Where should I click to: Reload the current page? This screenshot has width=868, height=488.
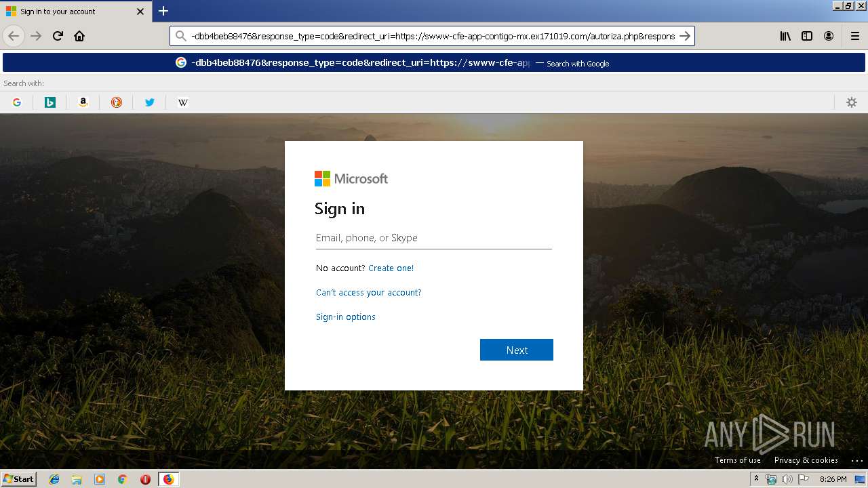[58, 36]
